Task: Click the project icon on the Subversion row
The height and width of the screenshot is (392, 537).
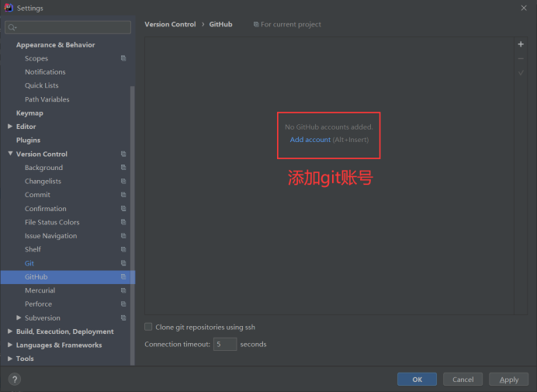Action: pyautogui.click(x=123, y=317)
